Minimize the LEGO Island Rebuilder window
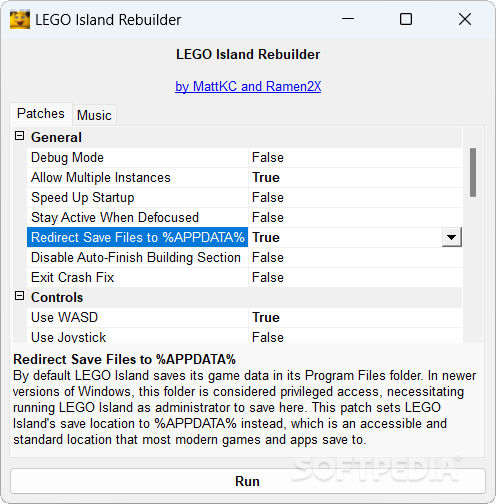This screenshot has height=504, width=496. coord(348,19)
